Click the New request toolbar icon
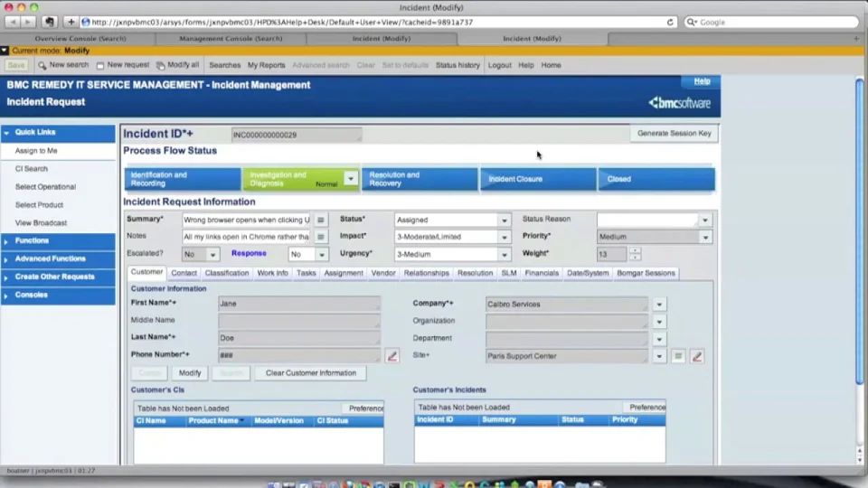The height and width of the screenshot is (488, 868). coord(100,65)
